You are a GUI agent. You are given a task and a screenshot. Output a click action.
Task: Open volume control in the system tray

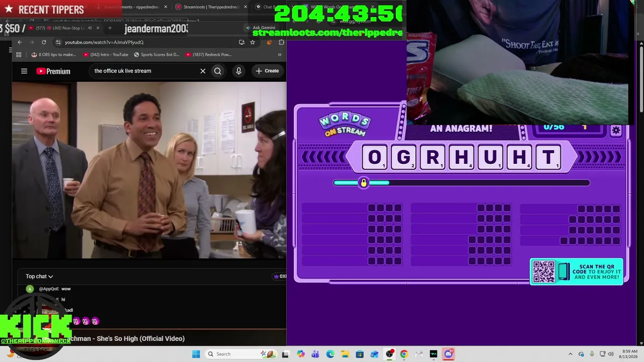pos(611,354)
